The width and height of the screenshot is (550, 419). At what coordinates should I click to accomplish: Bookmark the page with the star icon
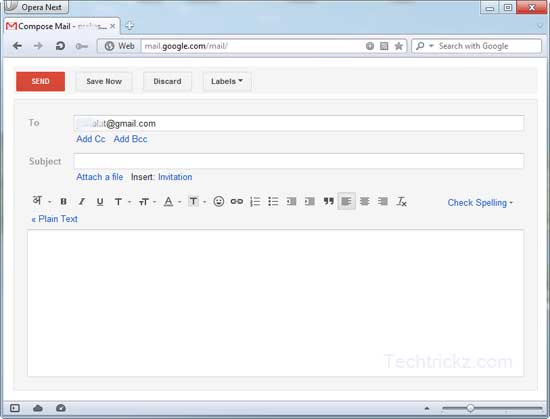tap(398, 46)
